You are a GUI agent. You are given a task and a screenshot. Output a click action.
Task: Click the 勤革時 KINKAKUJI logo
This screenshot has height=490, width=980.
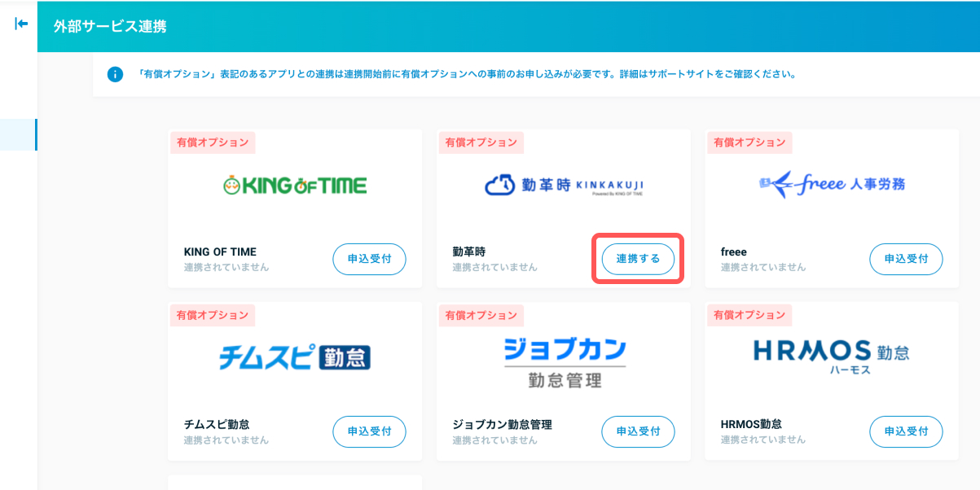coord(564,186)
